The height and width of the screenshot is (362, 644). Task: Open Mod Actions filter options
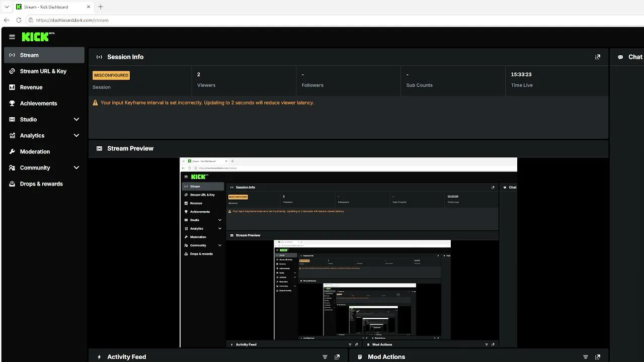coord(586,357)
